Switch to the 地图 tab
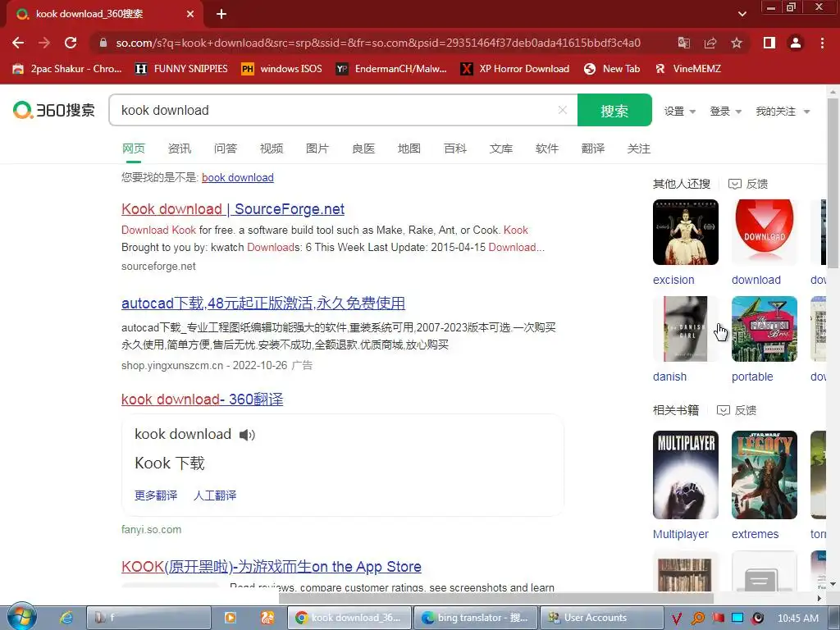This screenshot has width=840, height=630. [x=409, y=148]
